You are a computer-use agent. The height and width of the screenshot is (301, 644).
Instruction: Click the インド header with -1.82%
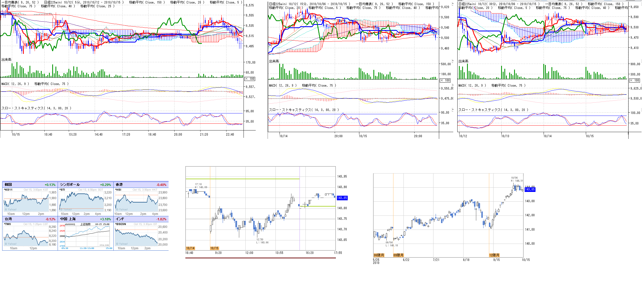pos(141,219)
